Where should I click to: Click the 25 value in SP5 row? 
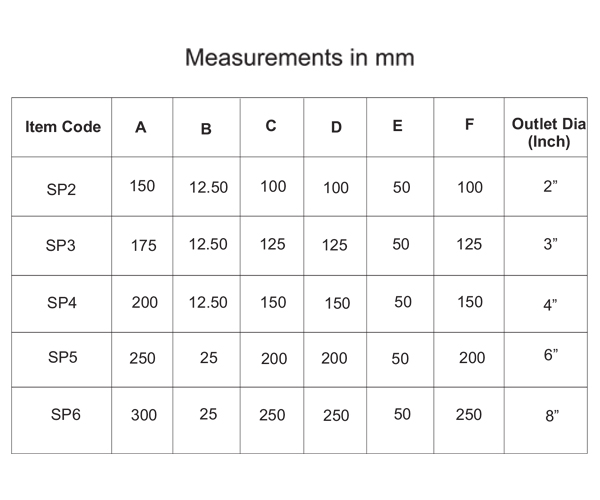coord(209,358)
